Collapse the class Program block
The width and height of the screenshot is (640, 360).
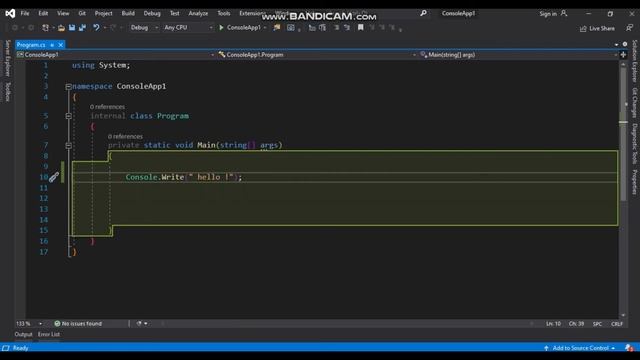click(69, 116)
